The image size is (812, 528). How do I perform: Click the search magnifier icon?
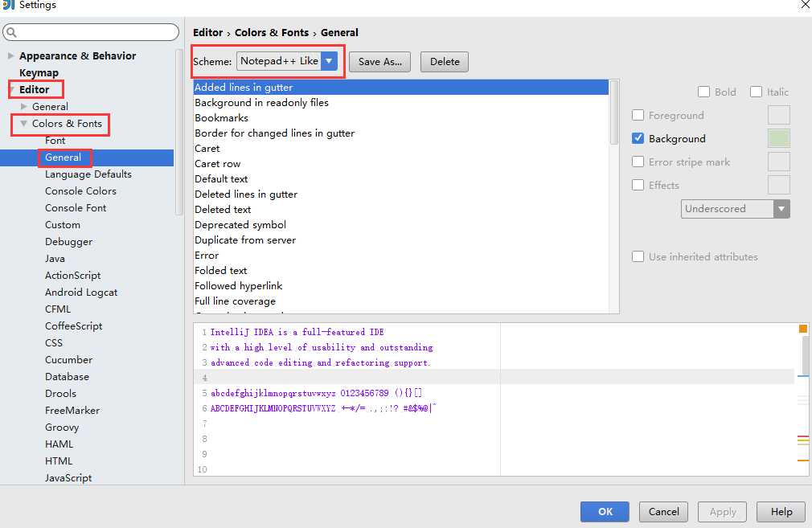click(11, 33)
